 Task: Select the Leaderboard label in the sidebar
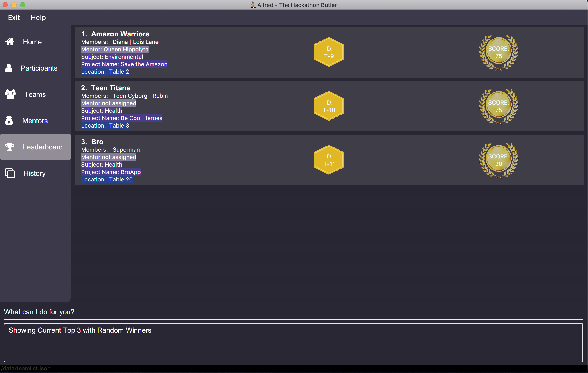coord(43,147)
